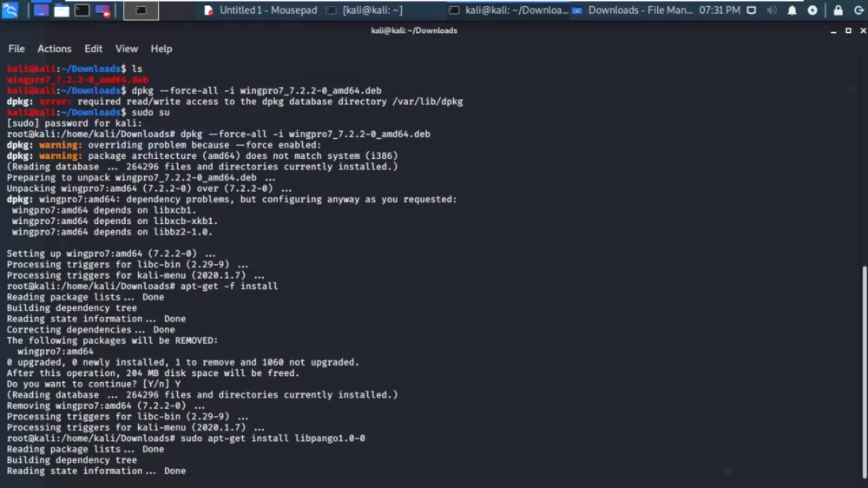
Task: Switch to Untitled 1 - Mousepad window
Action: (260, 10)
